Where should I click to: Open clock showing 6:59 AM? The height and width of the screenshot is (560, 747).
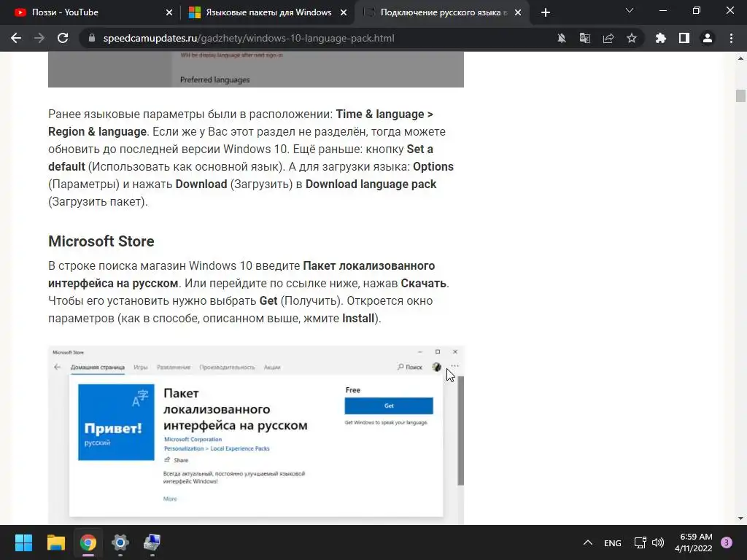694,542
